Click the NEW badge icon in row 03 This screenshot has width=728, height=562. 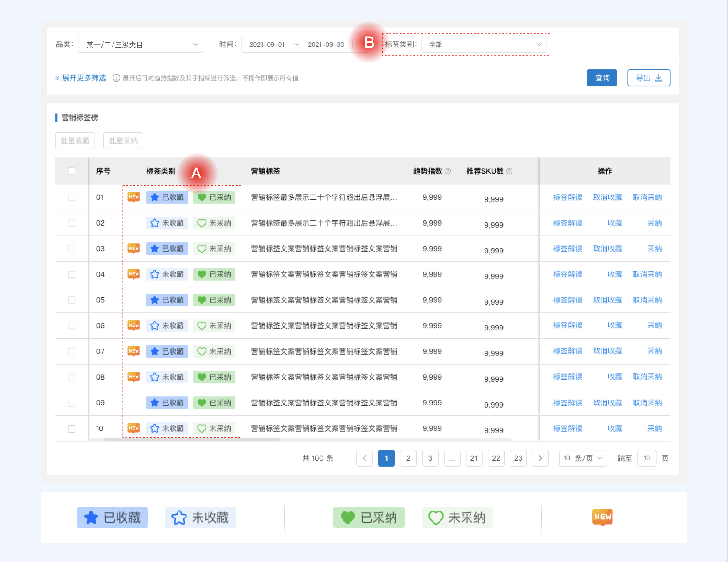click(134, 248)
